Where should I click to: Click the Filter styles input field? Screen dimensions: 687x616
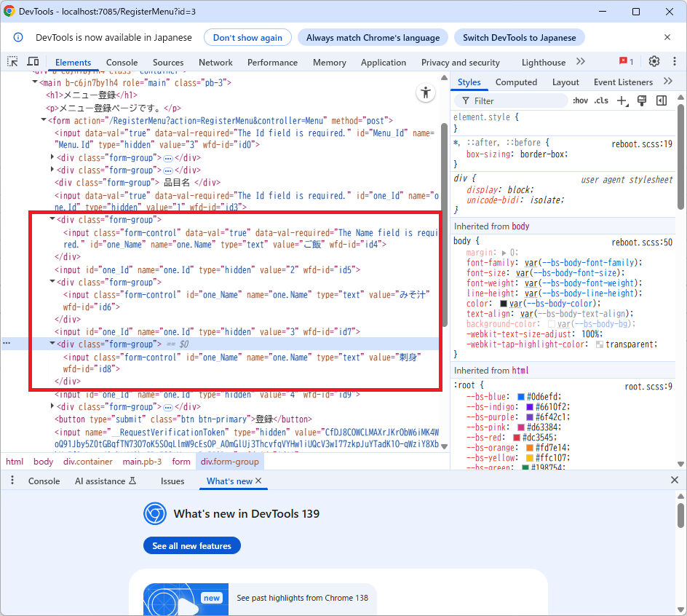(517, 100)
